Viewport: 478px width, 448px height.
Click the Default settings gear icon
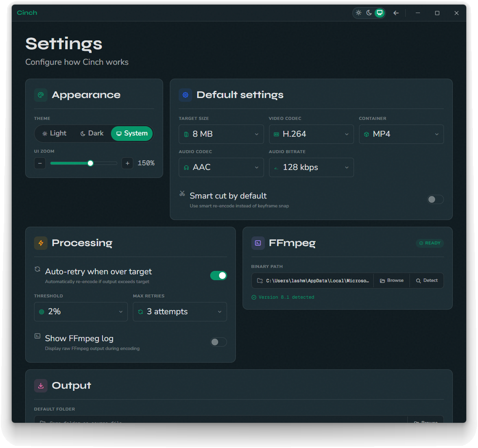point(185,95)
